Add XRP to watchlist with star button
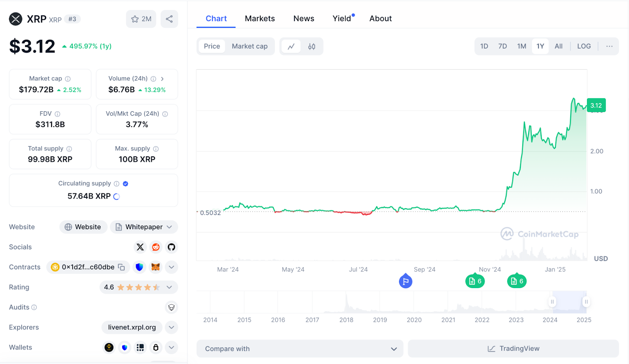Viewport: 629px width, 364px height. coord(141,19)
